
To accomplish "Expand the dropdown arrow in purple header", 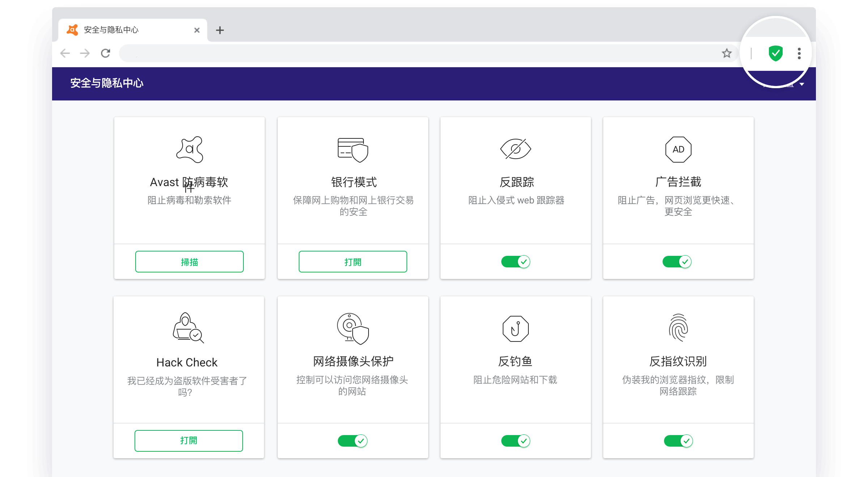I will click(x=802, y=84).
